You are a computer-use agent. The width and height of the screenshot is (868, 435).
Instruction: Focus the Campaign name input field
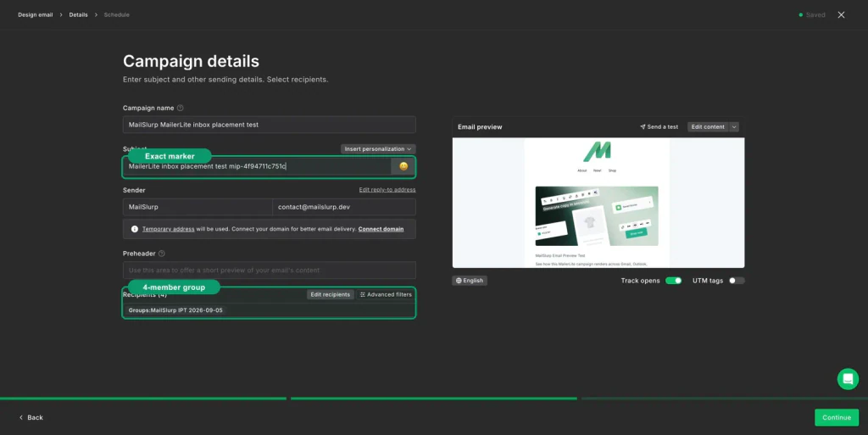point(269,125)
